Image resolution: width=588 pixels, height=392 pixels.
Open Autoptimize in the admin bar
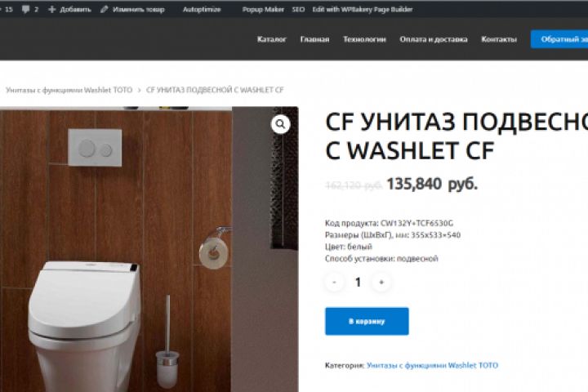pos(202,9)
